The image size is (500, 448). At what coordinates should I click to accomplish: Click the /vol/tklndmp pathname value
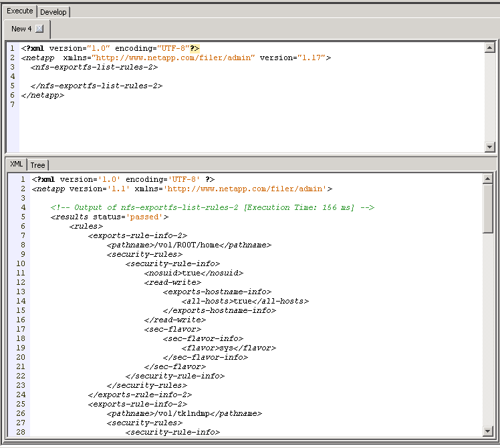[183, 413]
